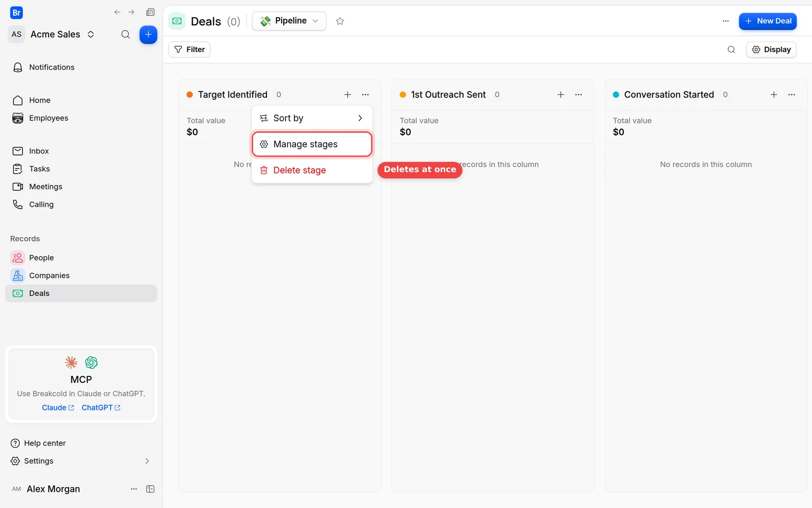Image resolution: width=812 pixels, height=508 pixels.
Task: Click the blue plus create button
Action: (x=148, y=35)
